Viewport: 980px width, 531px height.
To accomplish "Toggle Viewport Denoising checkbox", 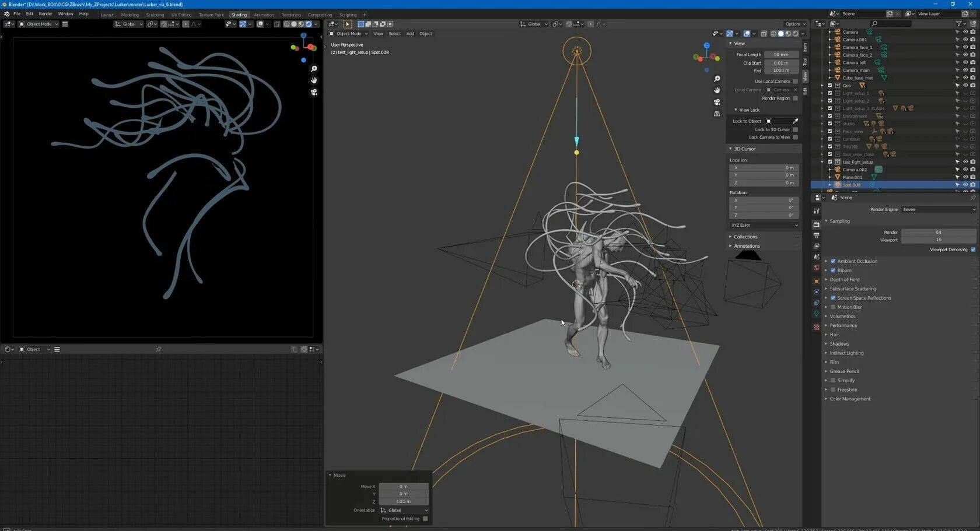I will click(x=973, y=249).
